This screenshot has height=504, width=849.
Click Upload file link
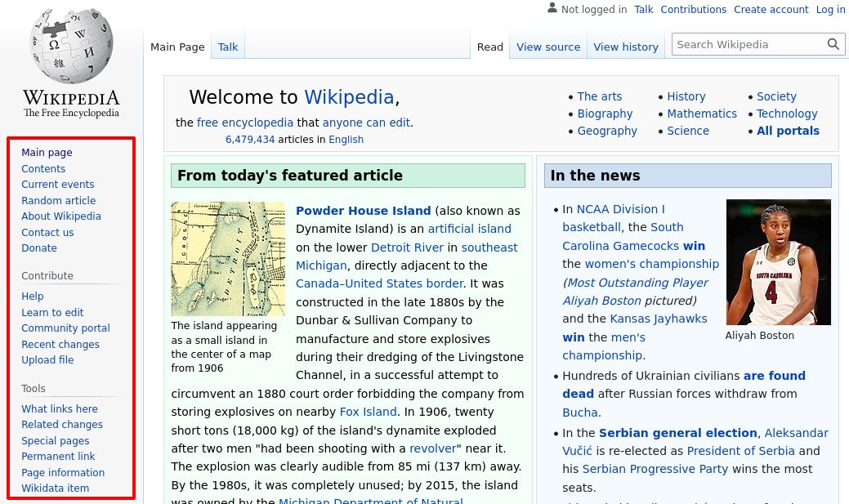[x=47, y=360]
